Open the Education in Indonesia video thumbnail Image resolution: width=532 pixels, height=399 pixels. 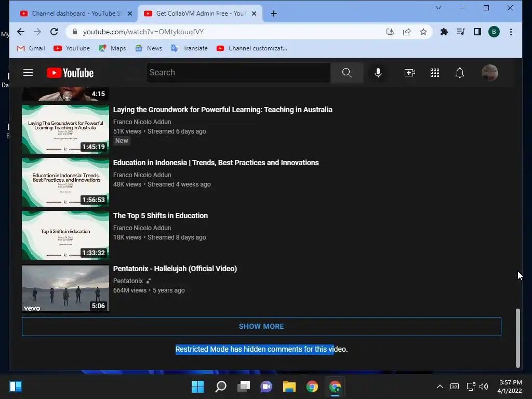(65, 182)
